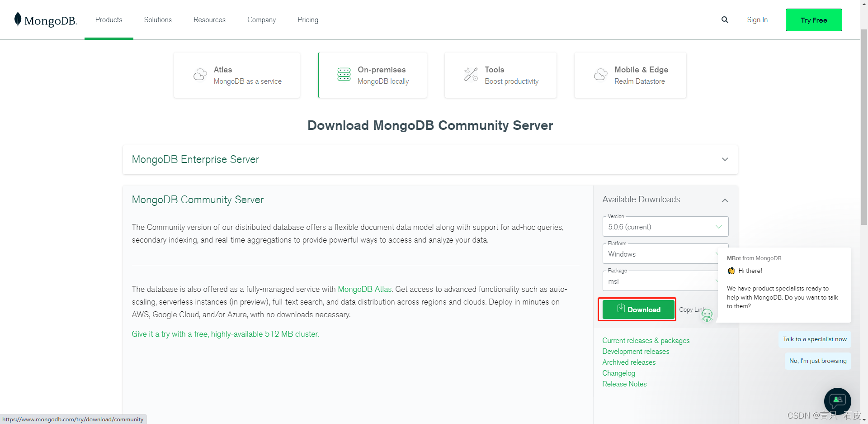Click the Try Free button
Screen dimensions: 868x424
click(814, 20)
